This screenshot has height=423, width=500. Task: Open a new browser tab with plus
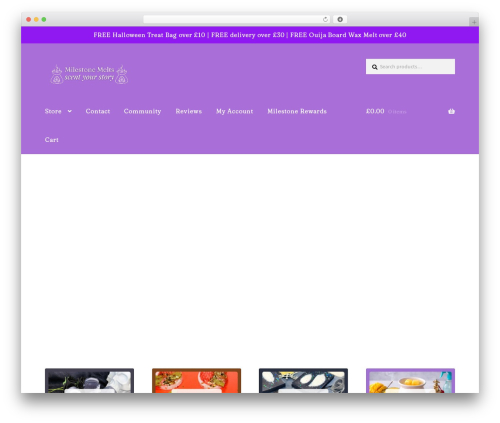point(474,22)
